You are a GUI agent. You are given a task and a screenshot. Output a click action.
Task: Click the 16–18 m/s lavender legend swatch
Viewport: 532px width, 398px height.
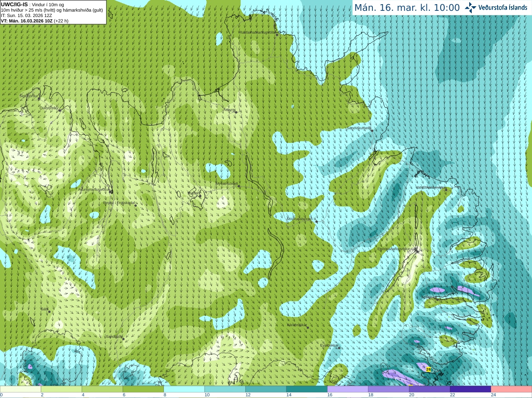pyautogui.click(x=348, y=389)
